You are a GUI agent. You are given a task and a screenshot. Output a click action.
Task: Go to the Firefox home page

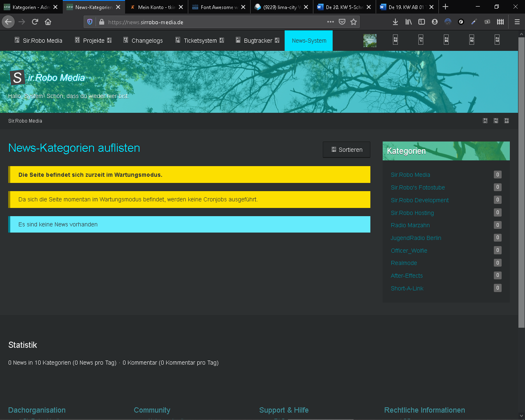[48, 22]
